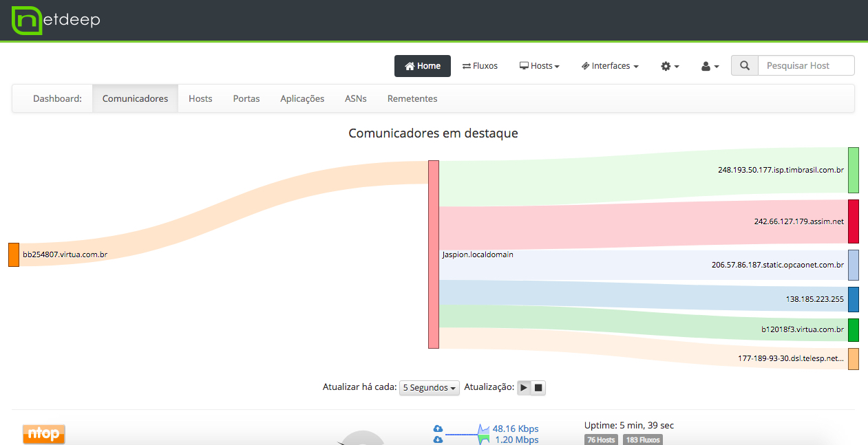Expand the Interfaces navigation dropdown
868x445 pixels.
click(x=610, y=66)
